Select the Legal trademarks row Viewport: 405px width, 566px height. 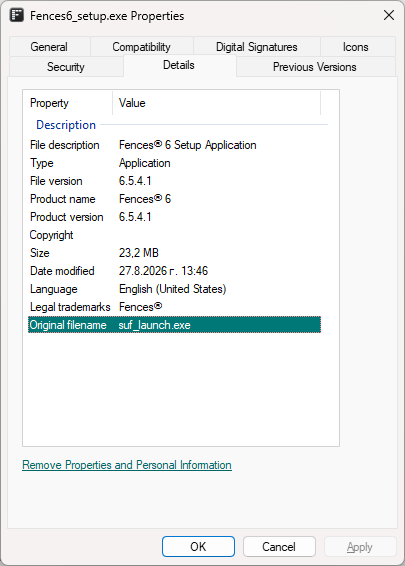click(174, 307)
